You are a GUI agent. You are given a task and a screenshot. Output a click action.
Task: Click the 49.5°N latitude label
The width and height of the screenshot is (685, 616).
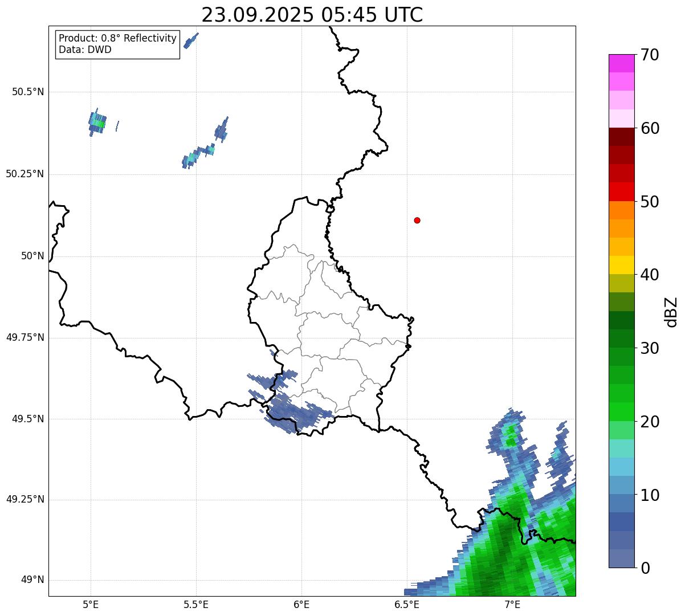click(x=28, y=419)
